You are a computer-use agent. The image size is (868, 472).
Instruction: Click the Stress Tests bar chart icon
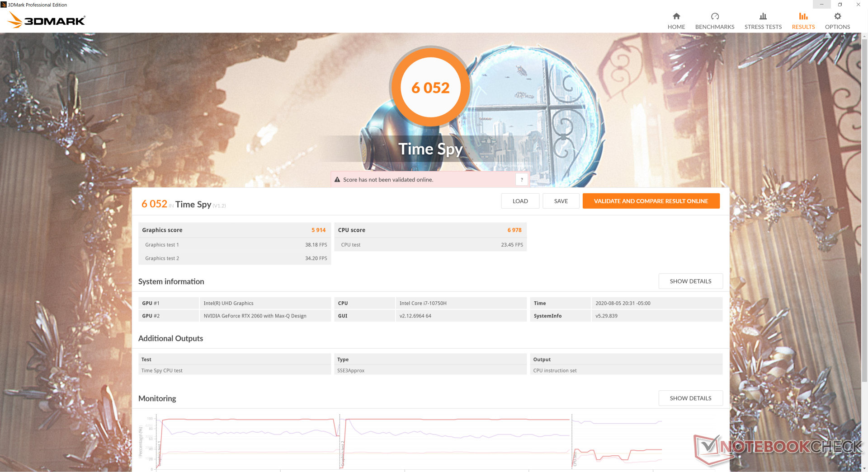click(x=763, y=16)
